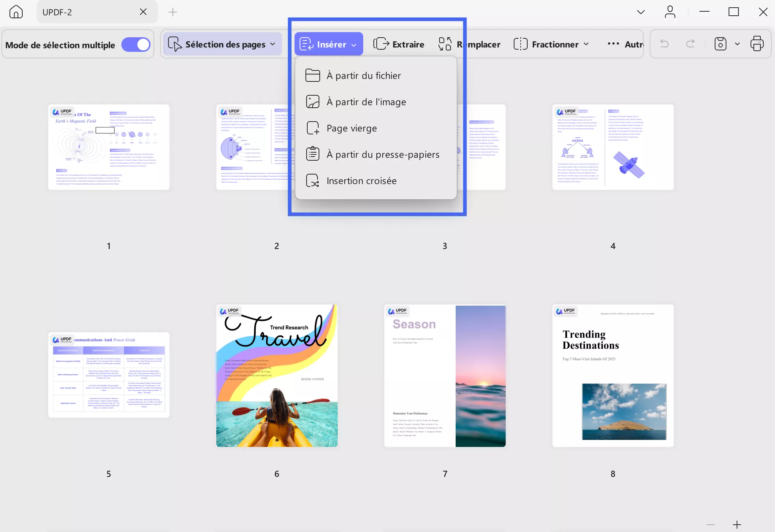
Task: Toggle Mode de sélection multiple switch
Action: (136, 45)
